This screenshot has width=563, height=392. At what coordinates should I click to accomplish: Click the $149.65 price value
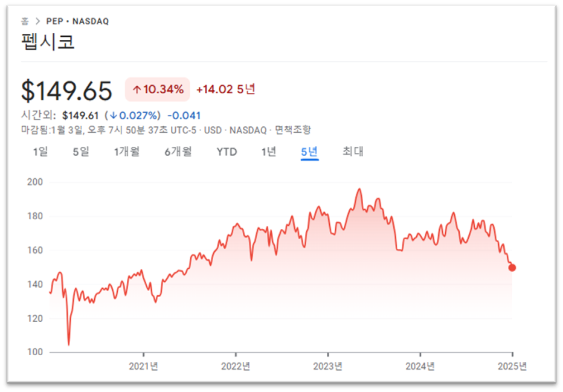point(66,91)
